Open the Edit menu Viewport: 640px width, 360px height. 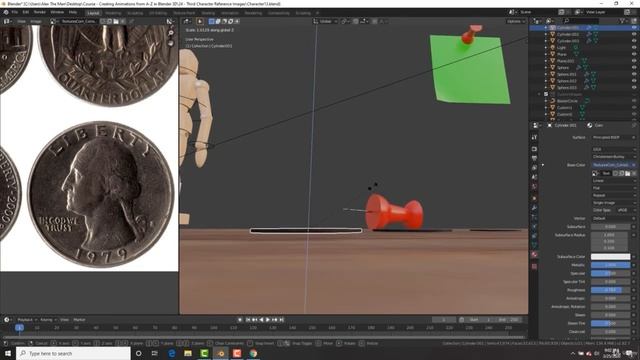[26, 12]
